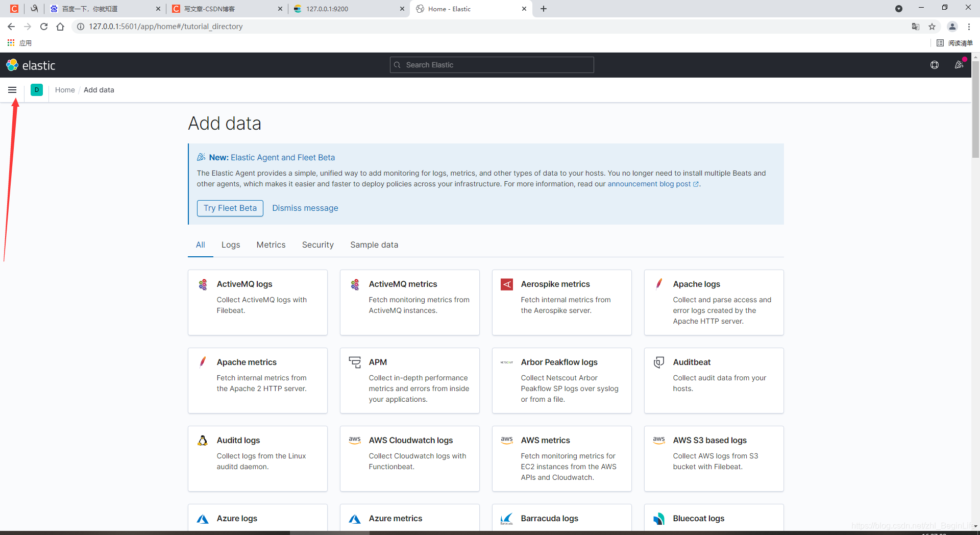Switch to the 127.0.0.1:9200 browser tab
This screenshot has width=980, height=535.
point(350,9)
